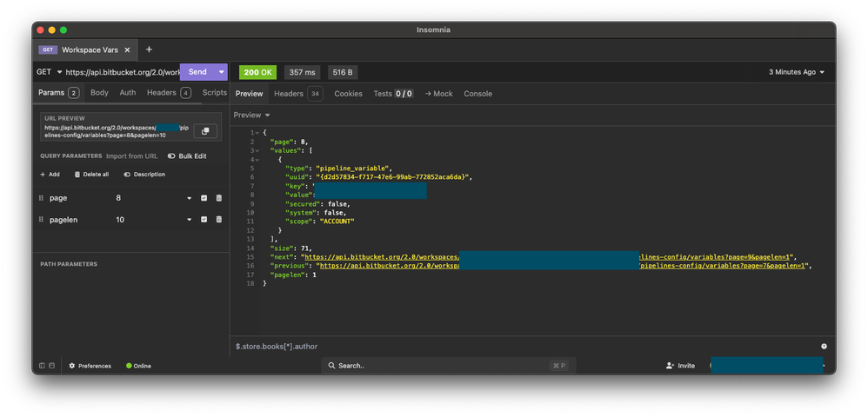868x417 pixels.
Task: Toggle the Bulk Edit switch
Action: tap(186, 156)
